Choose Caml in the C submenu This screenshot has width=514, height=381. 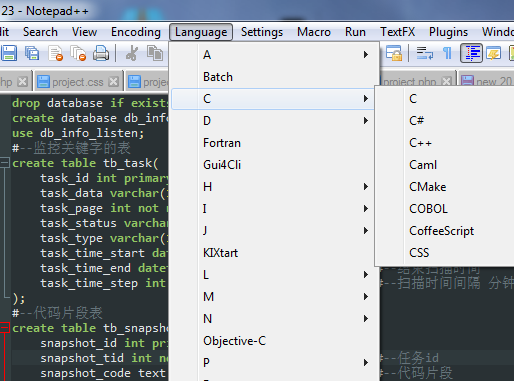(446, 165)
